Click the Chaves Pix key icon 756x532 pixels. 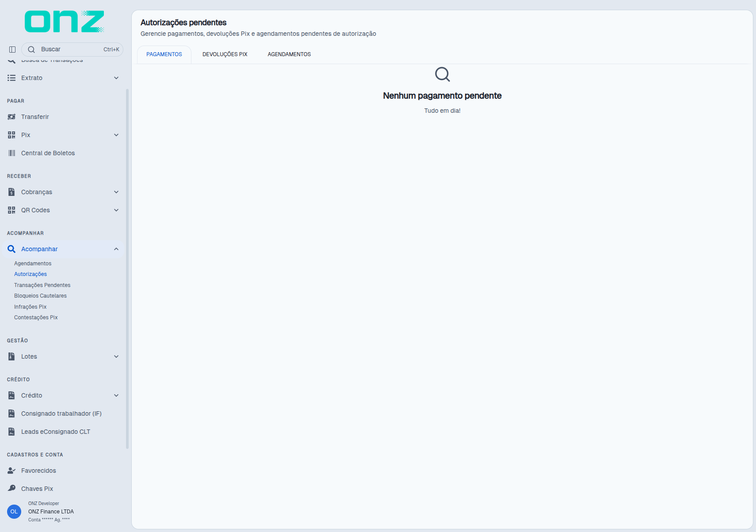[11, 488]
